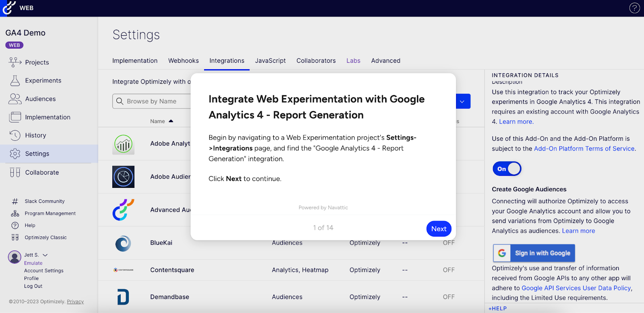This screenshot has height=313, width=644.
Task: Select the Demandbase row name
Action: (x=170, y=297)
